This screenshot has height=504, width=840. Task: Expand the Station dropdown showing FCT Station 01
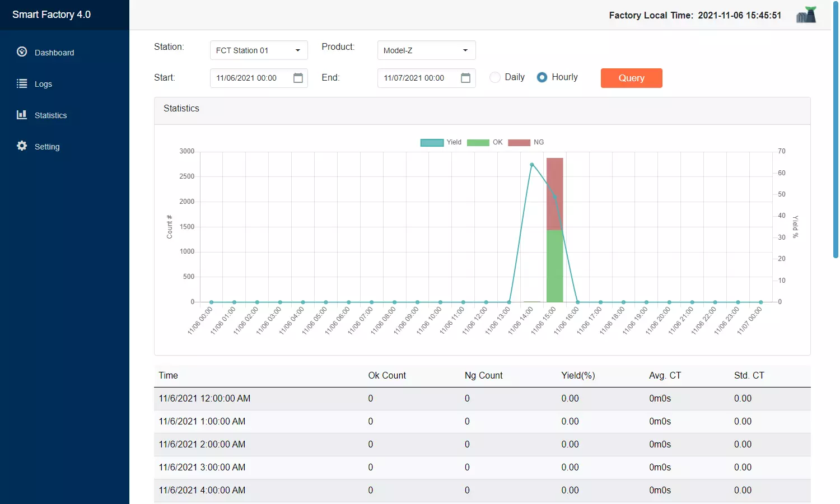(259, 50)
